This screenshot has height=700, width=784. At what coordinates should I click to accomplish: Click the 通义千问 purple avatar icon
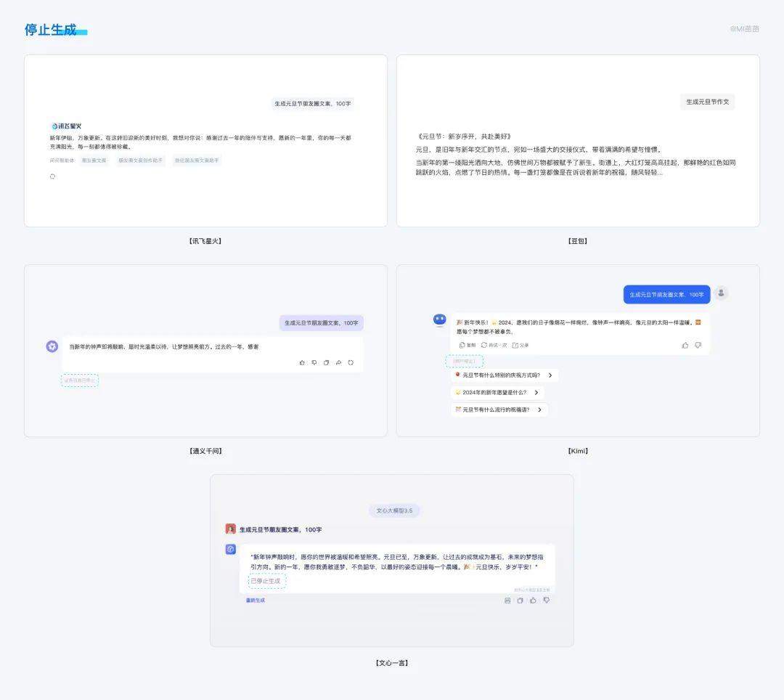pos(52,346)
